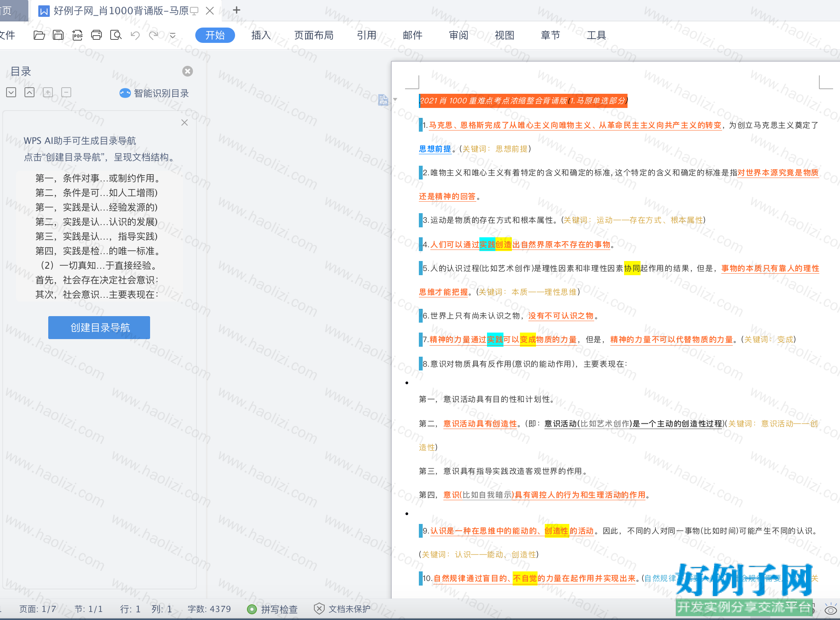Open the 插入 ribbon tab
The image size is (840, 620).
click(x=261, y=35)
